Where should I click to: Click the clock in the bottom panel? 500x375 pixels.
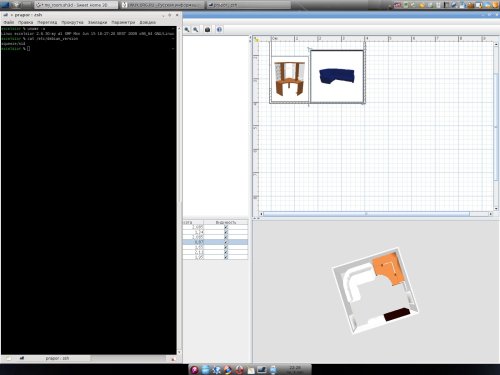click(x=295, y=369)
